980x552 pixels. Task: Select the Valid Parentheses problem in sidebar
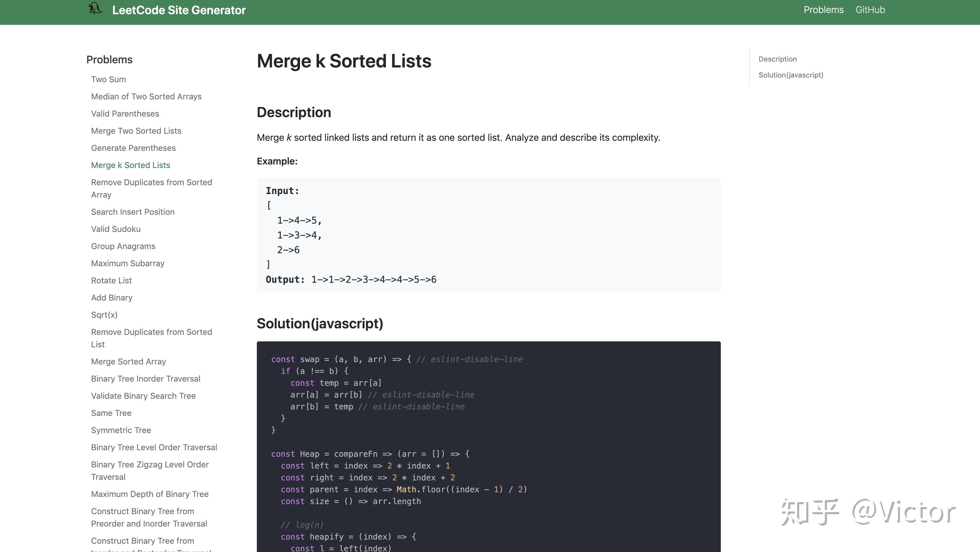(125, 113)
